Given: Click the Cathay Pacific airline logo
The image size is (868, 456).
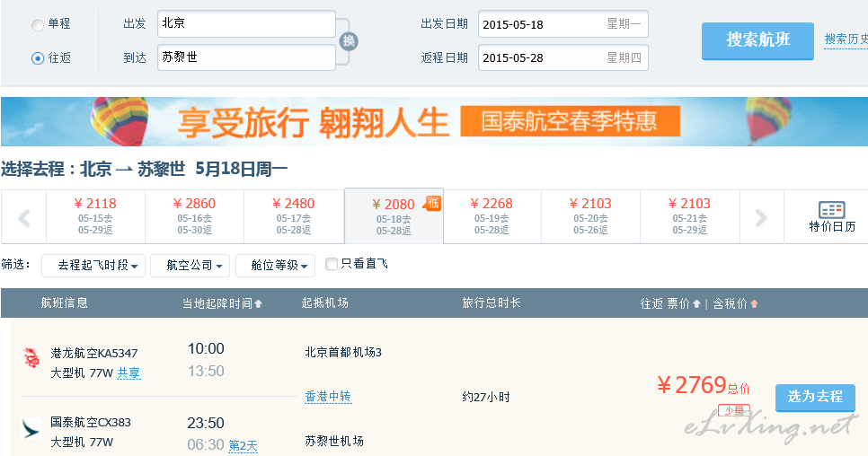Looking at the screenshot, I should 31,428.
